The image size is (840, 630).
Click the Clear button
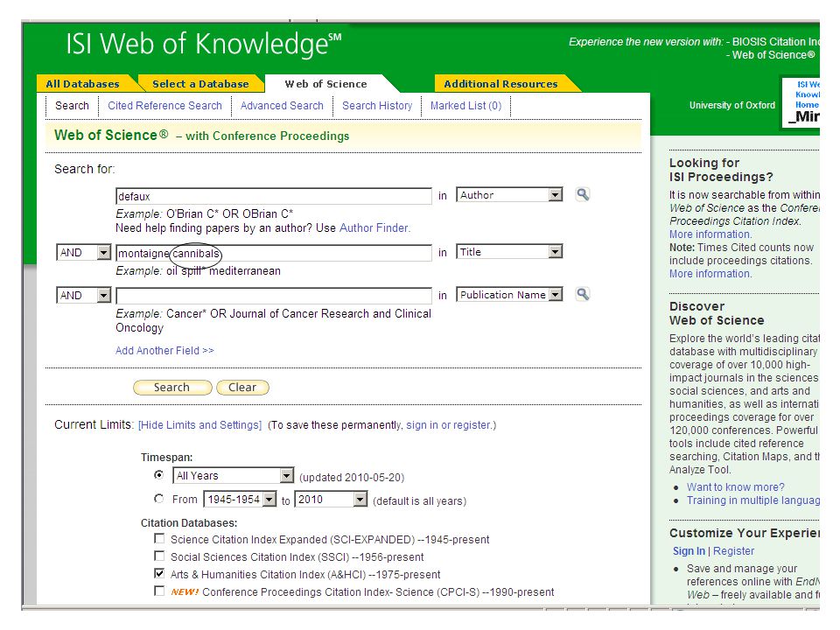click(242, 388)
